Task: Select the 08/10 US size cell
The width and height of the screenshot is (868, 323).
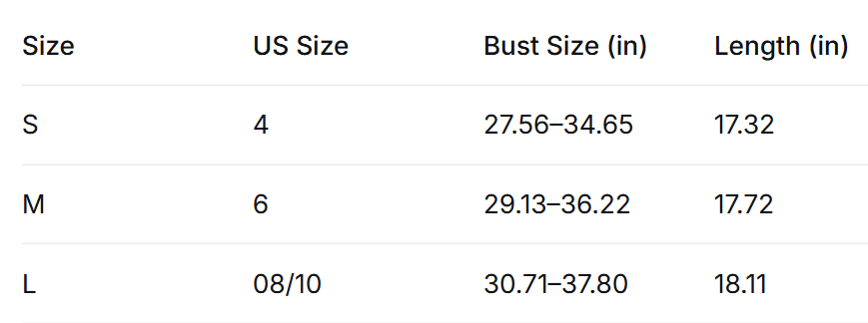Action: pyautogui.click(x=287, y=284)
